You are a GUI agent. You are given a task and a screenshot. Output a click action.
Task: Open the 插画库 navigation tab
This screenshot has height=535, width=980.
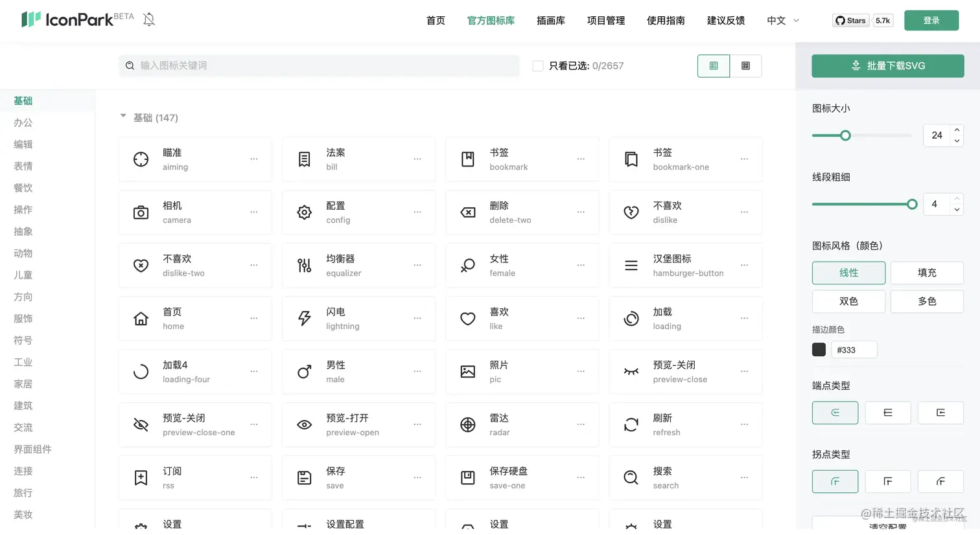click(551, 21)
